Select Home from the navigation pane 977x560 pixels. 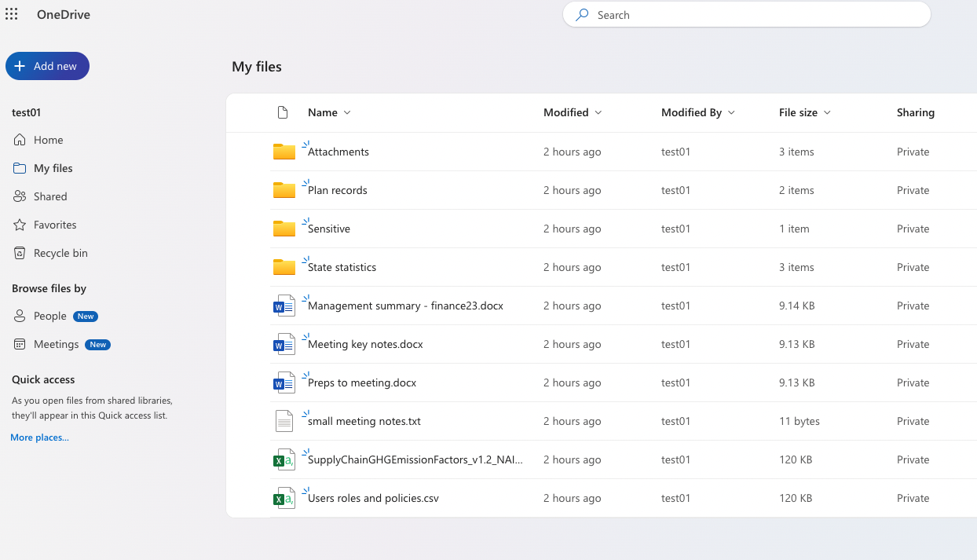point(47,140)
